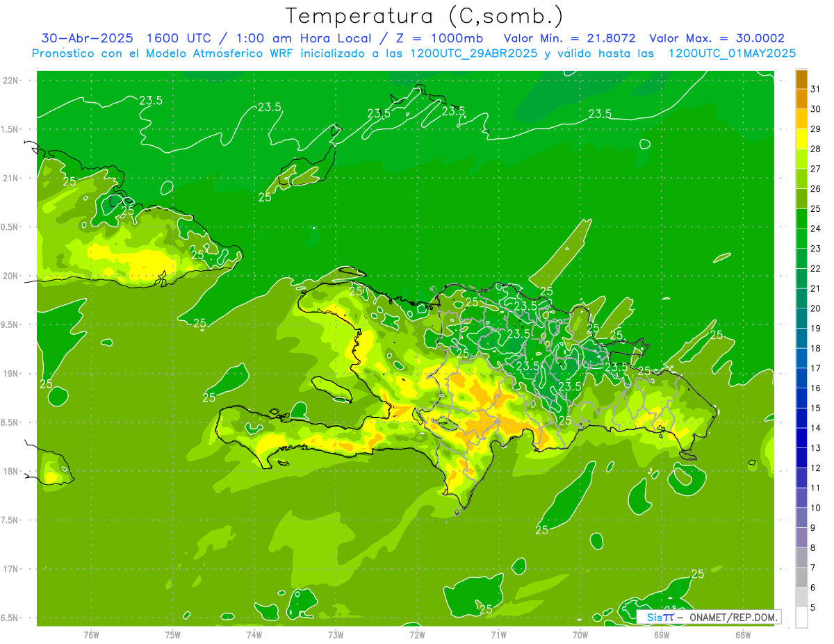Screen dimensions: 834x644
Task: Click the "70W" longitude axis label
Action: point(580,635)
